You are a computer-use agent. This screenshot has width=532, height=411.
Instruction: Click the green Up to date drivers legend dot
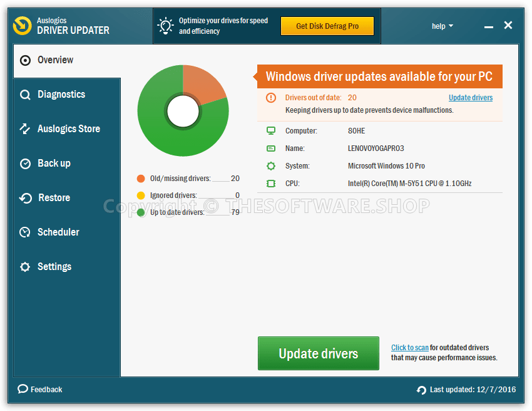point(141,212)
